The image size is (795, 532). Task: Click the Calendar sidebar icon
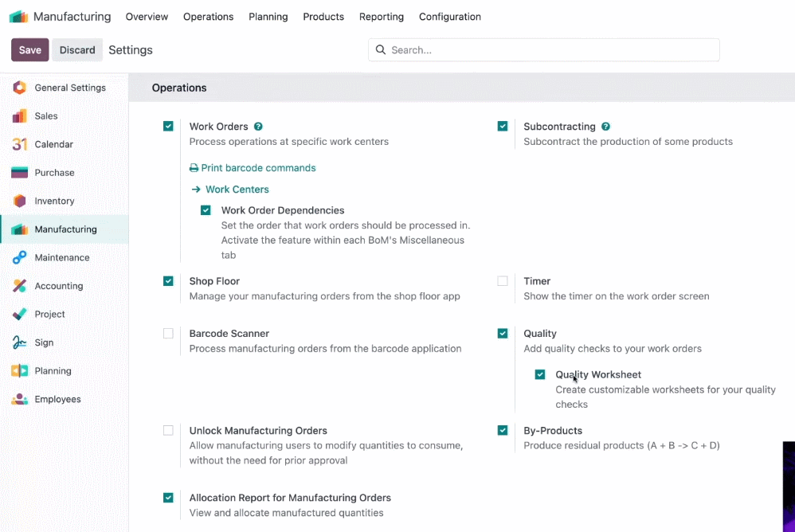click(19, 144)
